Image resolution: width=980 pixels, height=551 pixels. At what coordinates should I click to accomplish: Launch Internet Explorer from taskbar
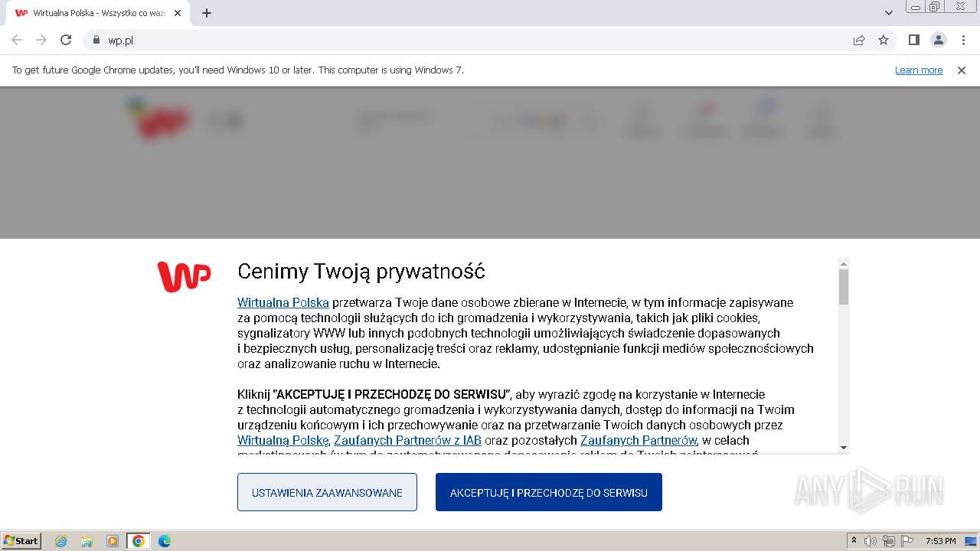tap(61, 541)
